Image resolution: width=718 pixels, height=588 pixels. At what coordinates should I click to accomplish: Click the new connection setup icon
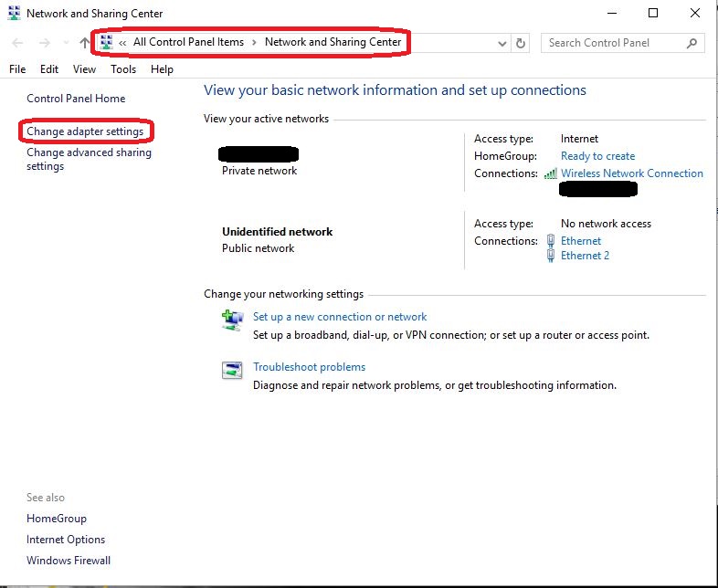click(233, 320)
